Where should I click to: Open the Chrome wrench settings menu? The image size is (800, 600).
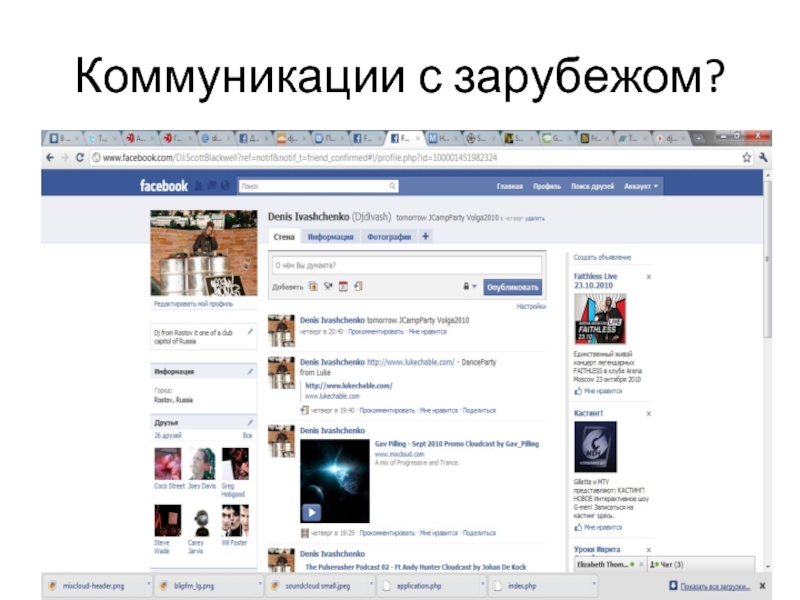(763, 158)
